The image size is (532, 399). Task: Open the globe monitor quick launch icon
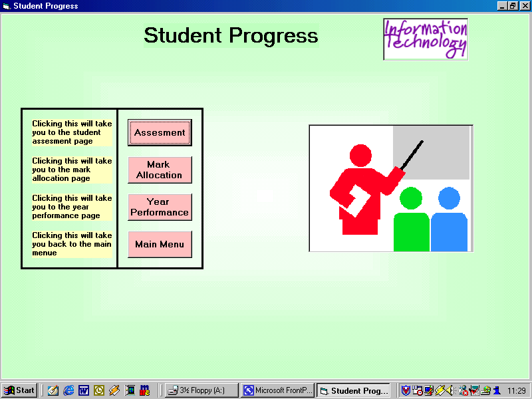(x=130, y=390)
